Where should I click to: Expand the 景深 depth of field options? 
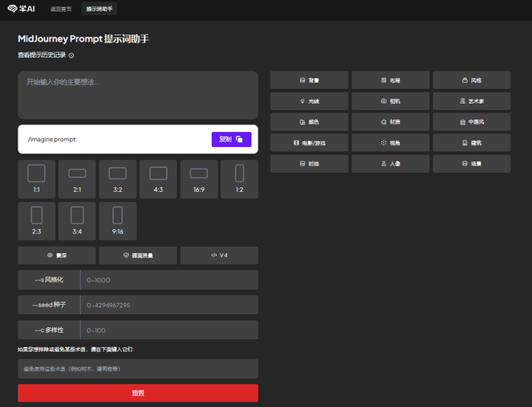(57, 255)
